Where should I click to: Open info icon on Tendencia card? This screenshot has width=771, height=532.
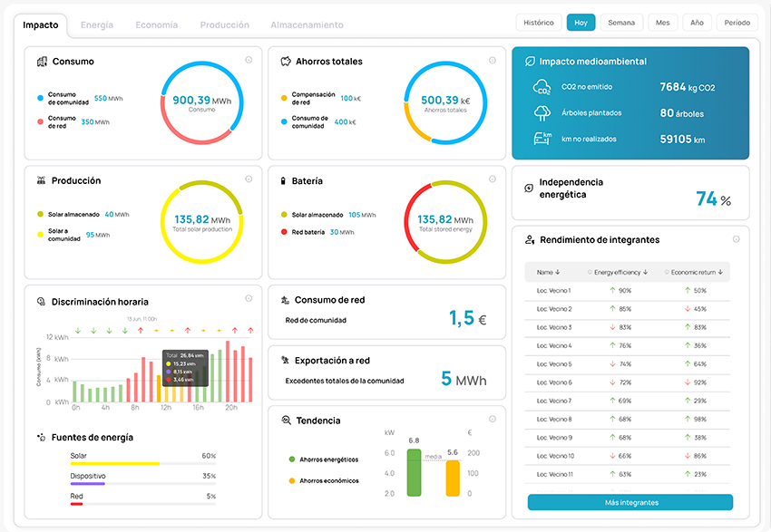493,420
